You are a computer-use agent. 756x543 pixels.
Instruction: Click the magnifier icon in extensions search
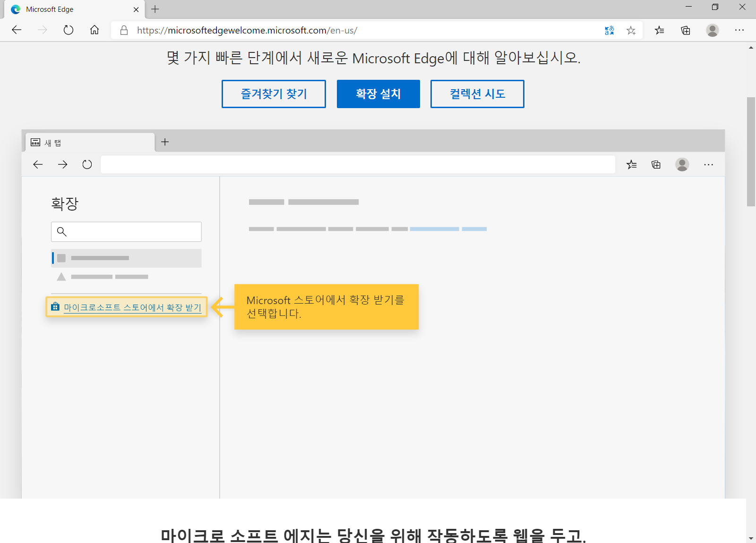[62, 231]
